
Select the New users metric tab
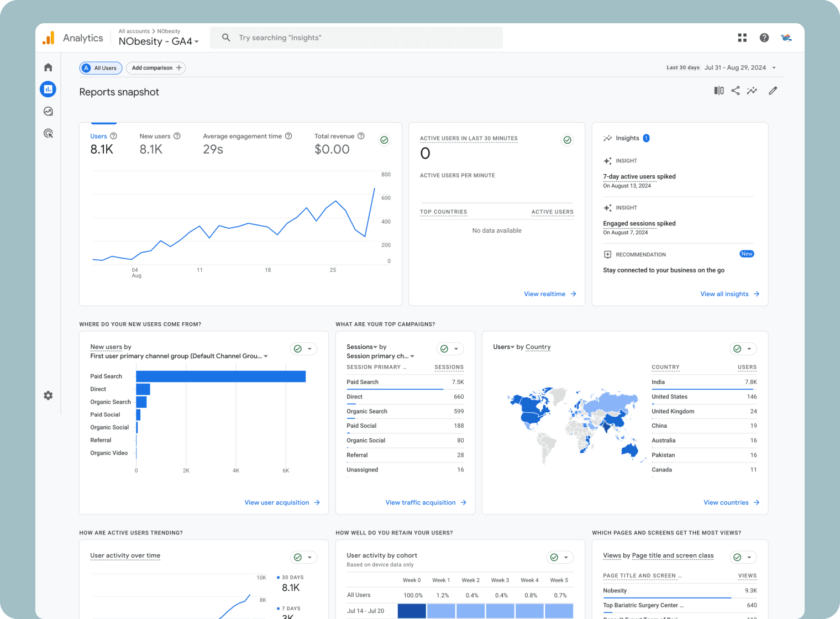tap(160, 143)
